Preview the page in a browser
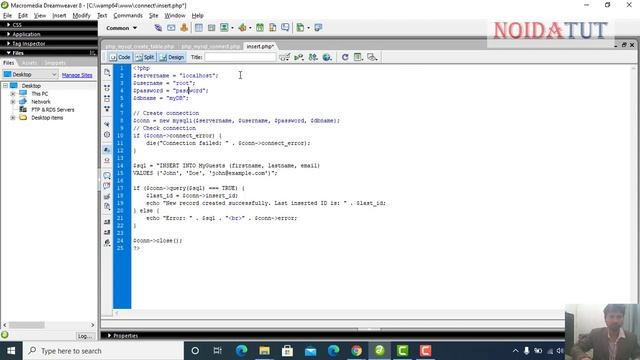This screenshot has height=360, width=640. 327,57
